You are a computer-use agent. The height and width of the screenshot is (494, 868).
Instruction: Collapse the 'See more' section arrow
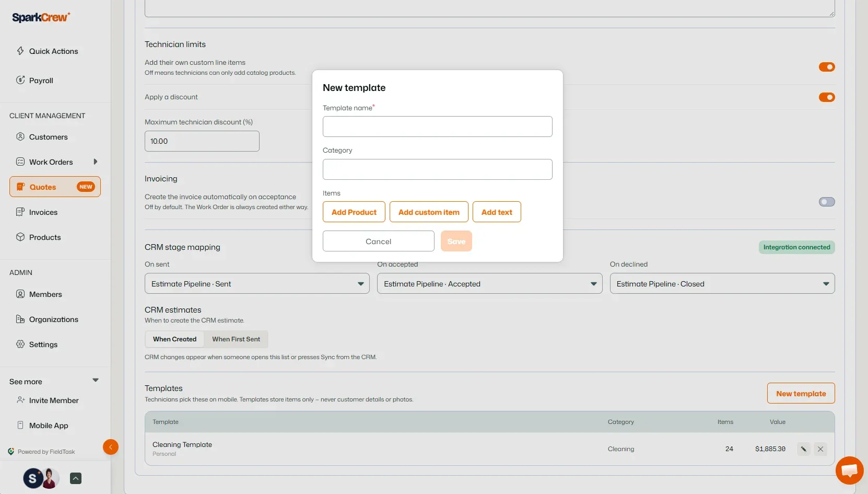tap(96, 381)
